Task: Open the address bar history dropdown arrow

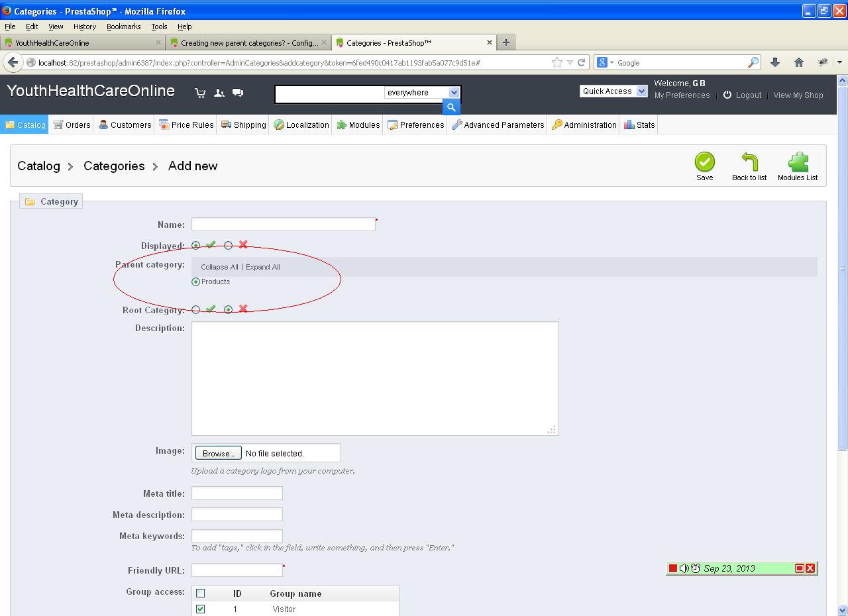Action: click(x=569, y=62)
